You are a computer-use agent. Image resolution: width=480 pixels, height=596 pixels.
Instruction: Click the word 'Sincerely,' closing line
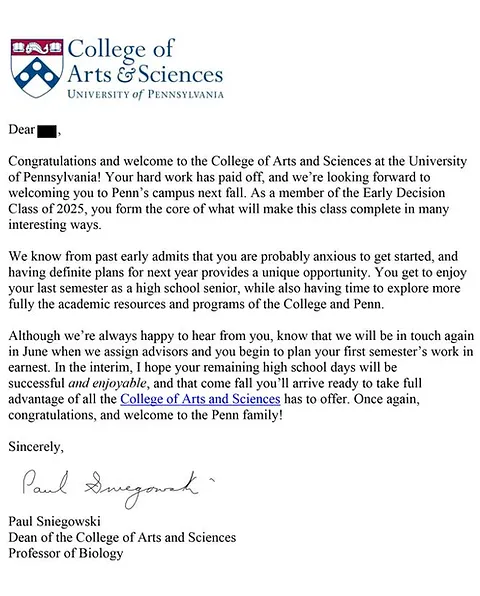pos(36,447)
